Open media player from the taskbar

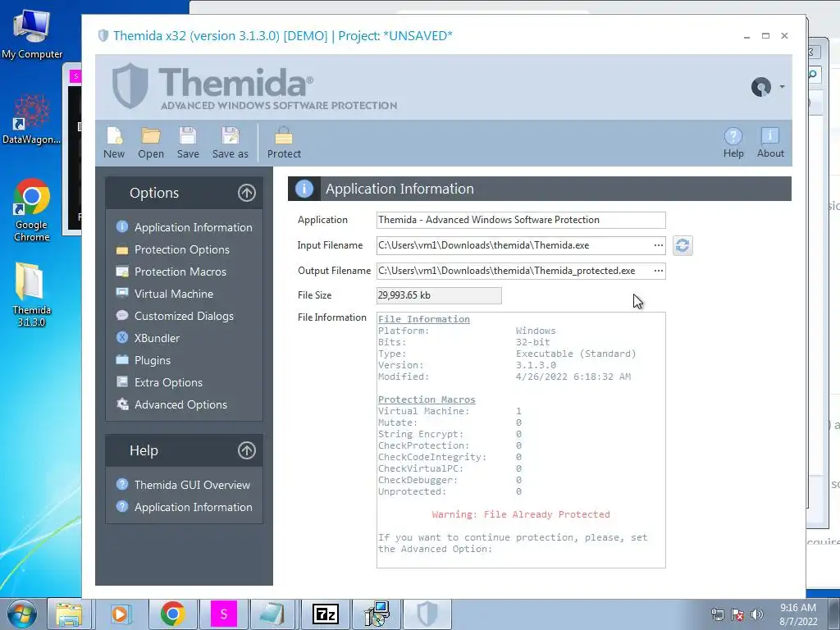[121, 614]
